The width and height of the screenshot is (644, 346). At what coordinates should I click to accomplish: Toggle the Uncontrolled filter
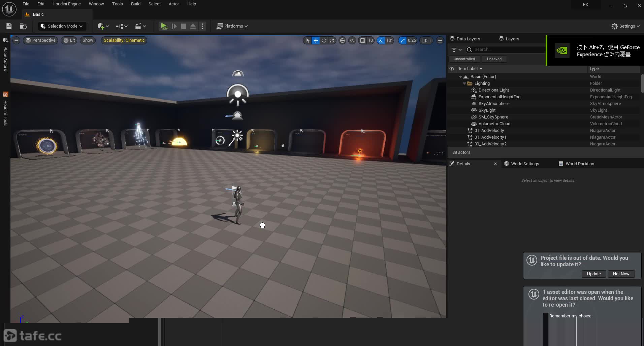click(x=464, y=59)
